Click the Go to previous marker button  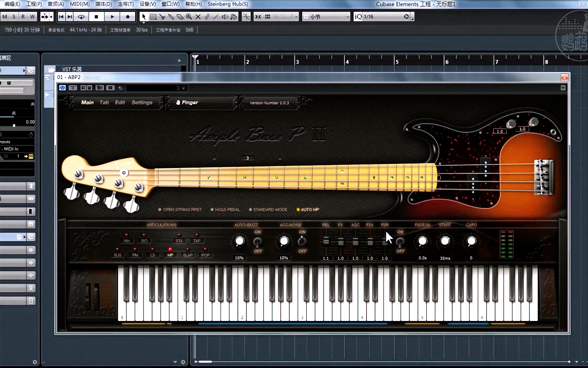[x=61, y=17]
